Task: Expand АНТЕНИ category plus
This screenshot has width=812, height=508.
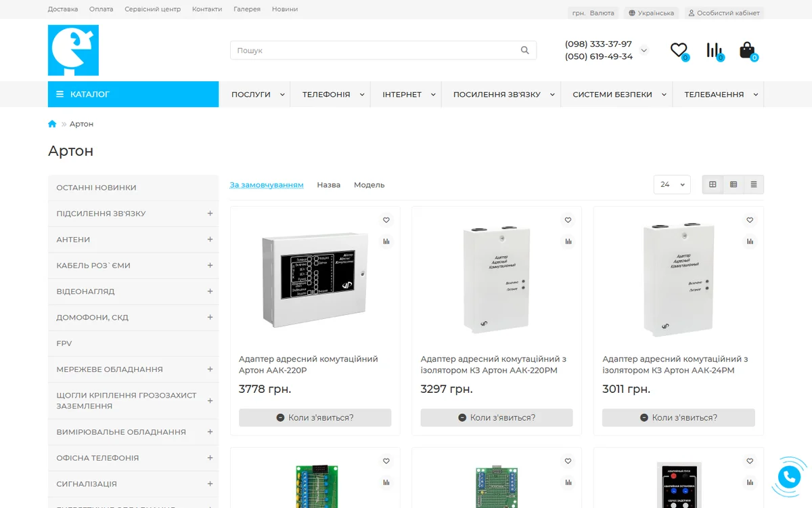Action: 210,239
